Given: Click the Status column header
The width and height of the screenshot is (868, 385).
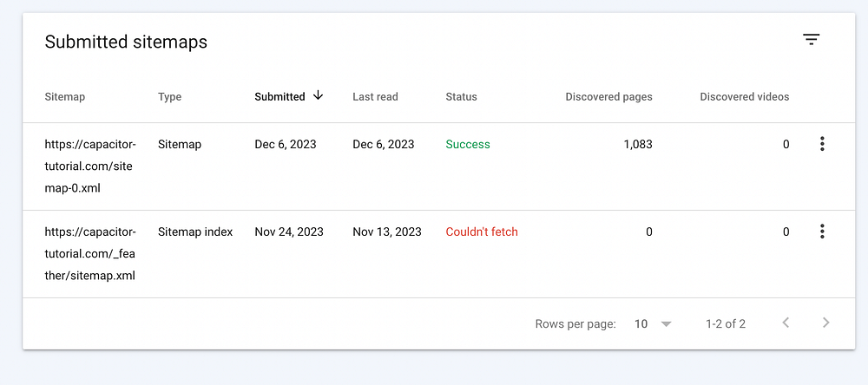Looking at the screenshot, I should click(461, 97).
